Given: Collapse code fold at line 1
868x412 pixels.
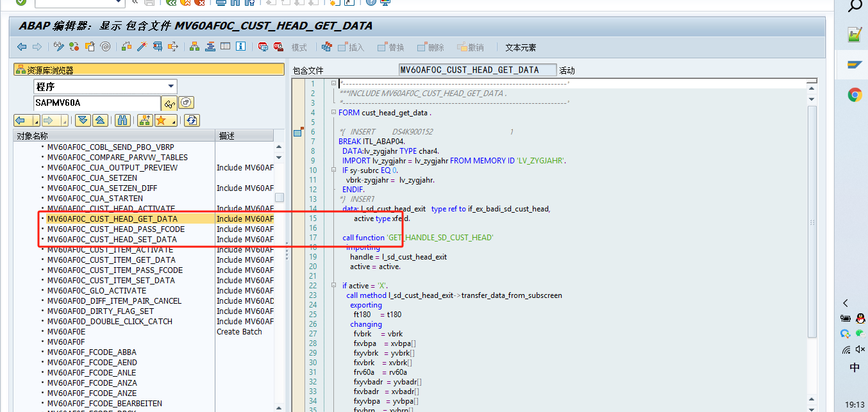Looking at the screenshot, I should click(334, 84).
